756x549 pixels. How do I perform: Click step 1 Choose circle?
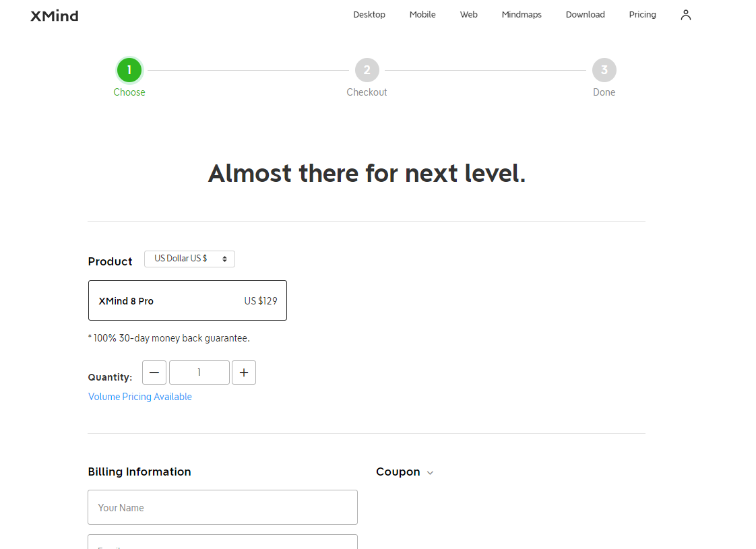pos(129,70)
